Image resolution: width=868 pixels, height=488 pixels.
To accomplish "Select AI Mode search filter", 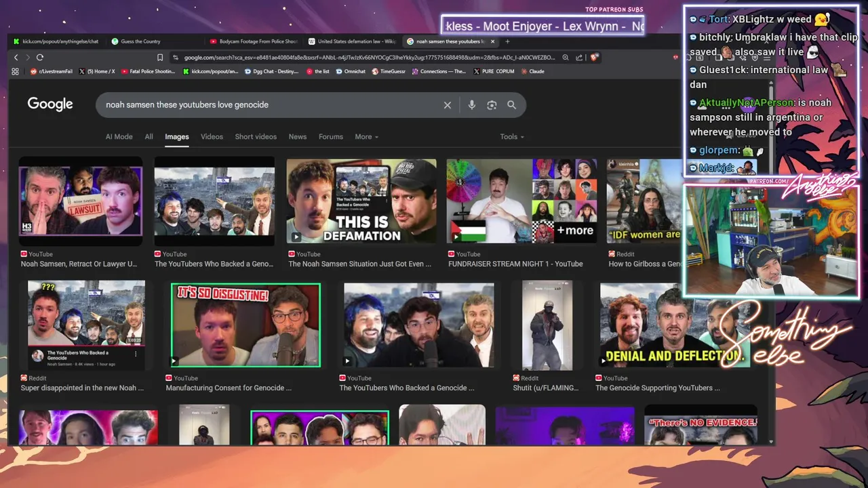I will (119, 137).
